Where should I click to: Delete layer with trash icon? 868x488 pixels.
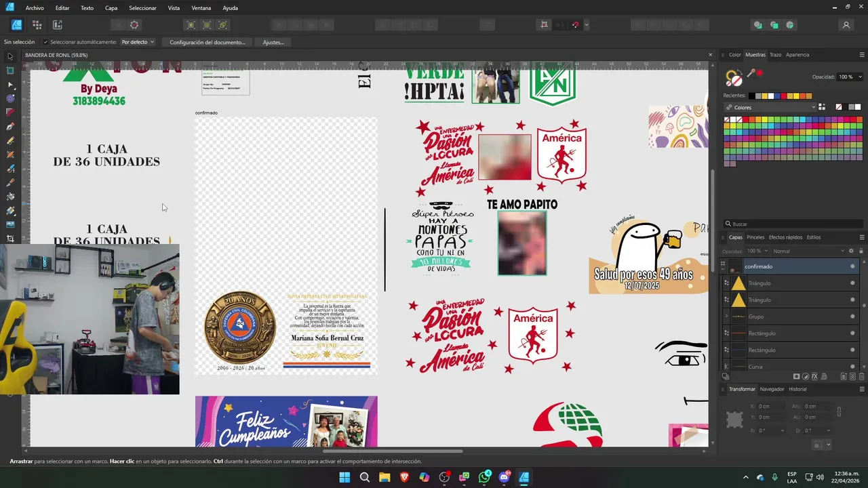pos(861,377)
